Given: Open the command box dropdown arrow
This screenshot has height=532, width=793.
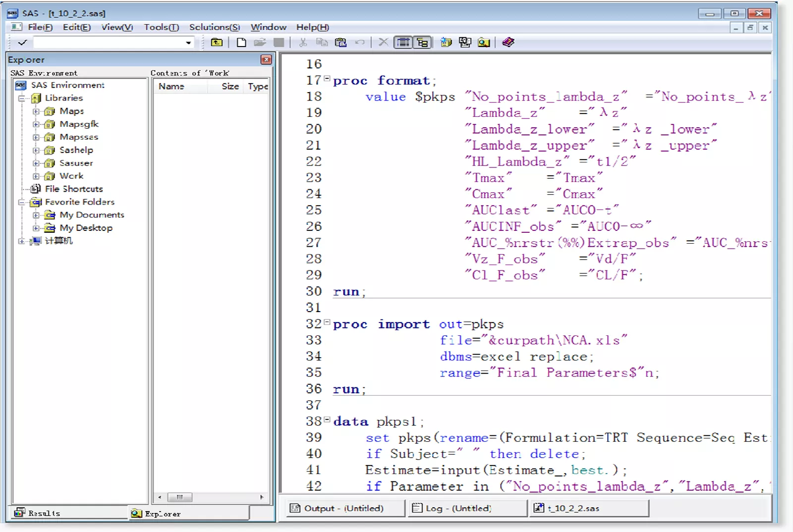Looking at the screenshot, I should point(188,43).
